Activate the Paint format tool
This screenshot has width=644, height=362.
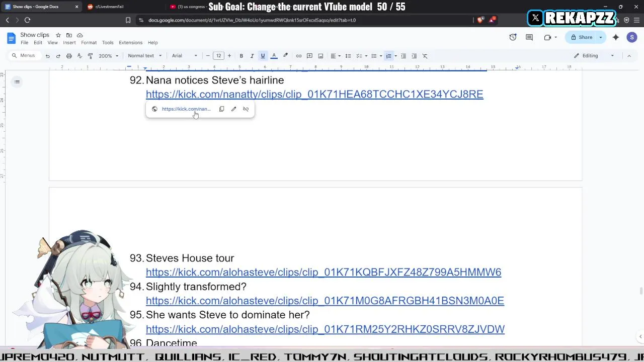click(x=90, y=56)
